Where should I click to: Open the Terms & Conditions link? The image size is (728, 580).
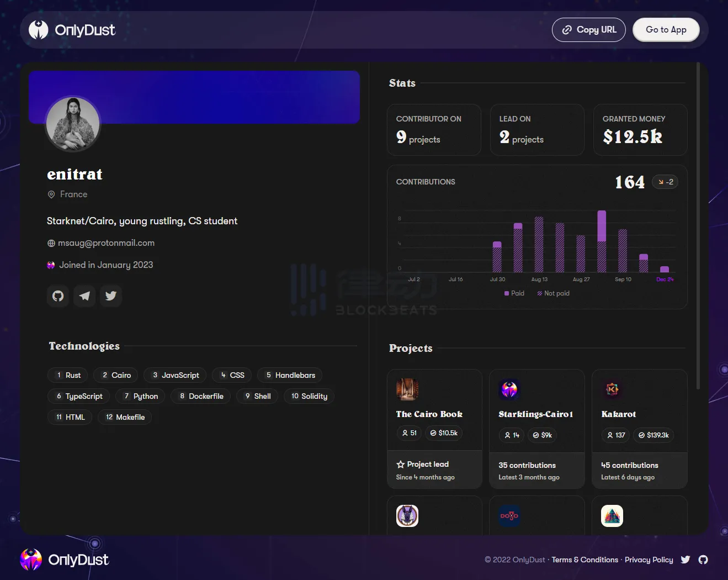pyautogui.click(x=584, y=560)
